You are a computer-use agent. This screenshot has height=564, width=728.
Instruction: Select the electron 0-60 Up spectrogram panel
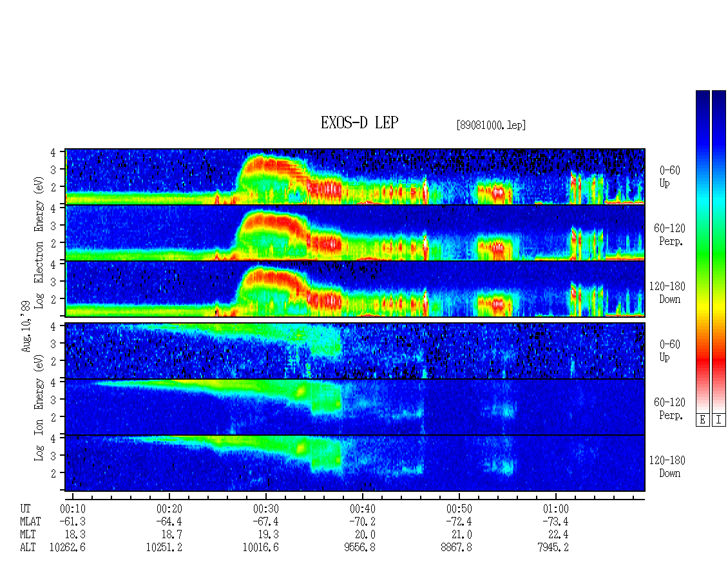pyautogui.click(x=355, y=177)
